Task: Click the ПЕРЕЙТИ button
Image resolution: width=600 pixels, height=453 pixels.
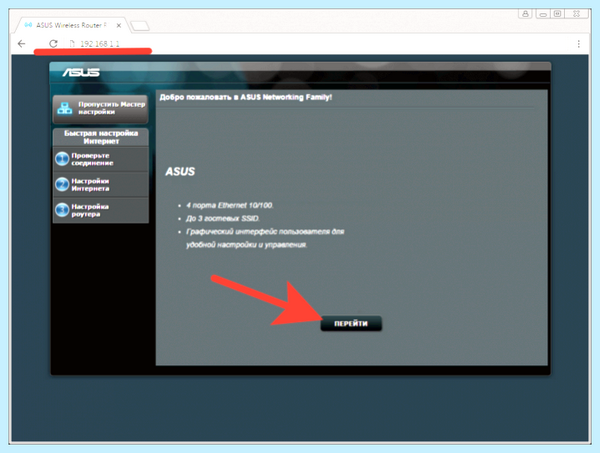Action: click(x=351, y=324)
